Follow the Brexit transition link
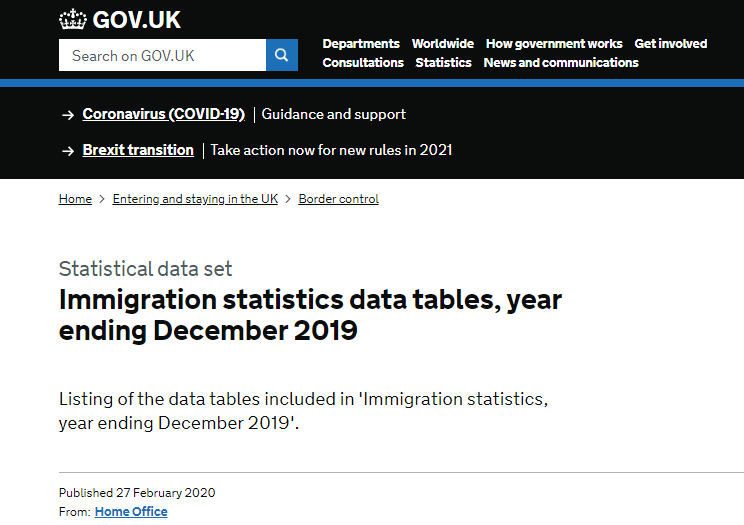Image resolution: width=744 pixels, height=525 pixels. (x=138, y=150)
